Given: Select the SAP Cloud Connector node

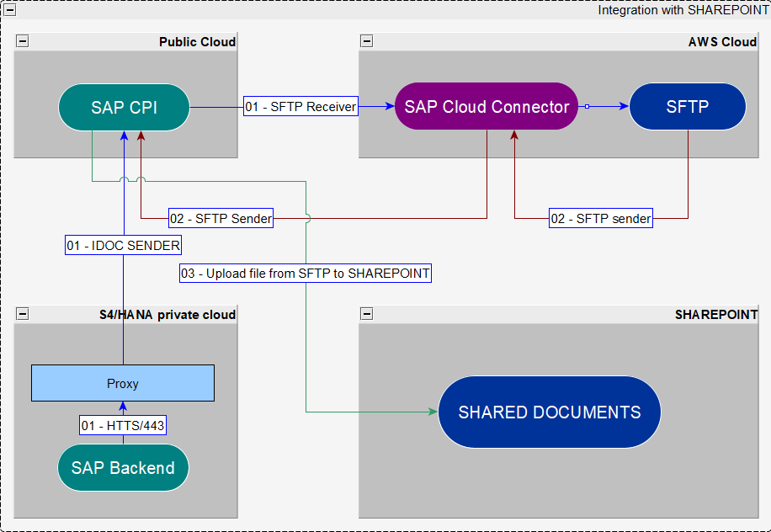Looking at the screenshot, I should pos(487,106).
